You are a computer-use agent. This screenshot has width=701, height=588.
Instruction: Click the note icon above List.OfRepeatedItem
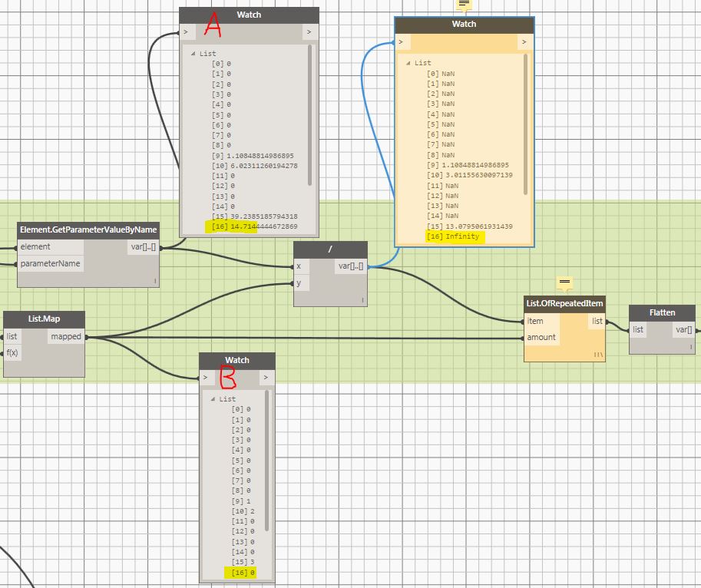tap(564, 282)
